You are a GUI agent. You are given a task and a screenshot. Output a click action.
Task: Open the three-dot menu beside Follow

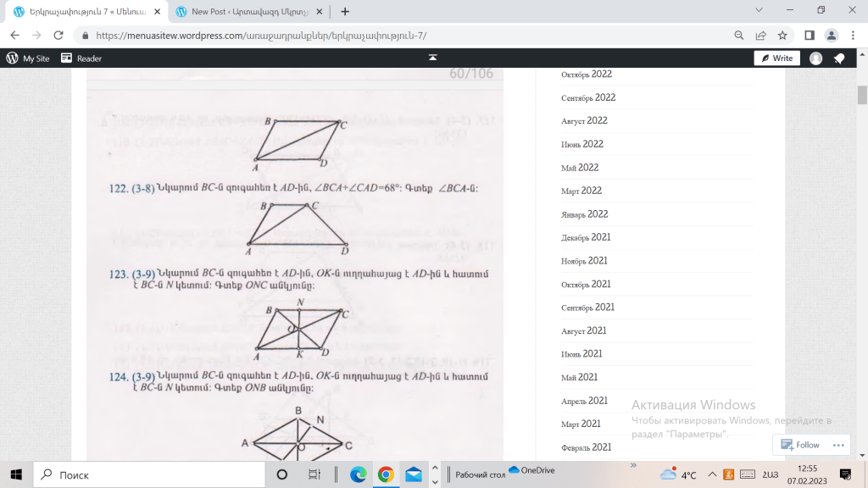click(x=838, y=445)
